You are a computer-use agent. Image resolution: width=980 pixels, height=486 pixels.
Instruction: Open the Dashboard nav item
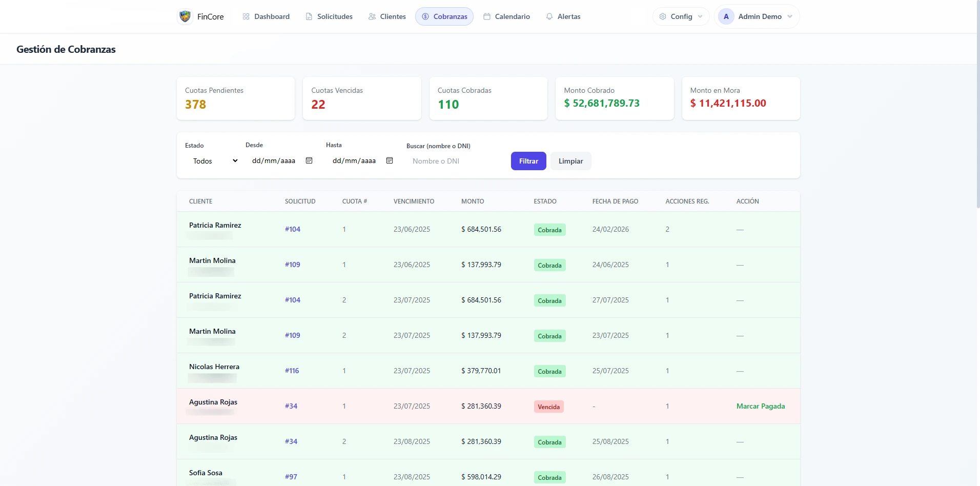tap(266, 16)
